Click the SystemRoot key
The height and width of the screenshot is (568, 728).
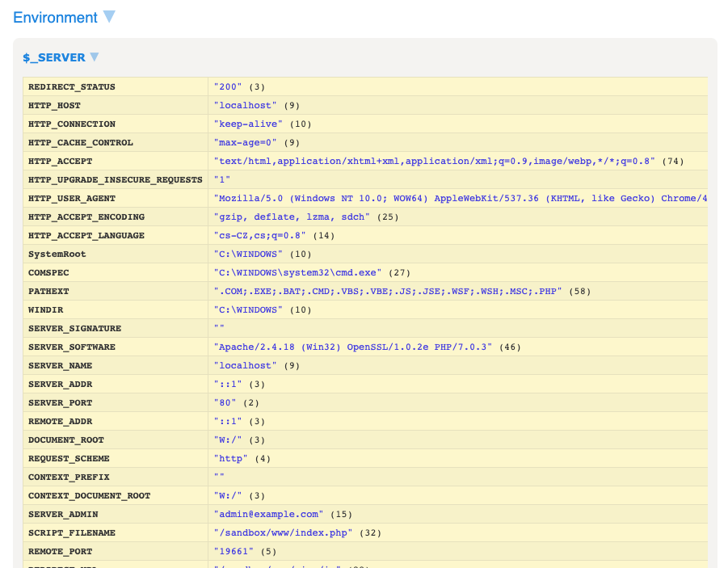(57, 254)
